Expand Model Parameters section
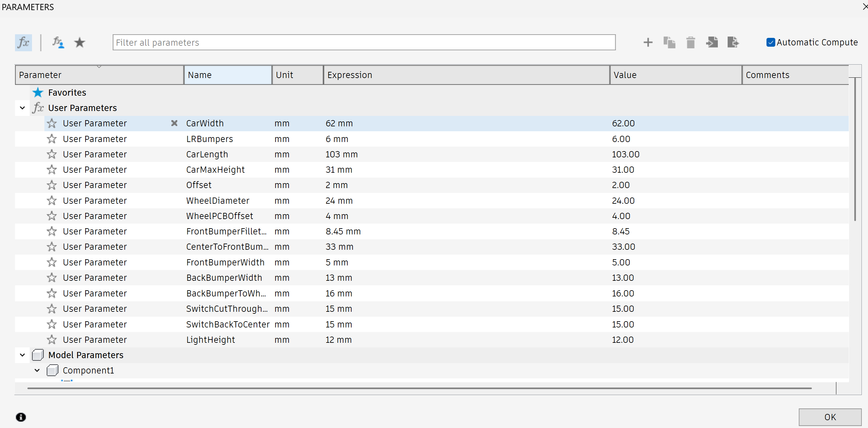The width and height of the screenshot is (868, 428). pyautogui.click(x=24, y=354)
